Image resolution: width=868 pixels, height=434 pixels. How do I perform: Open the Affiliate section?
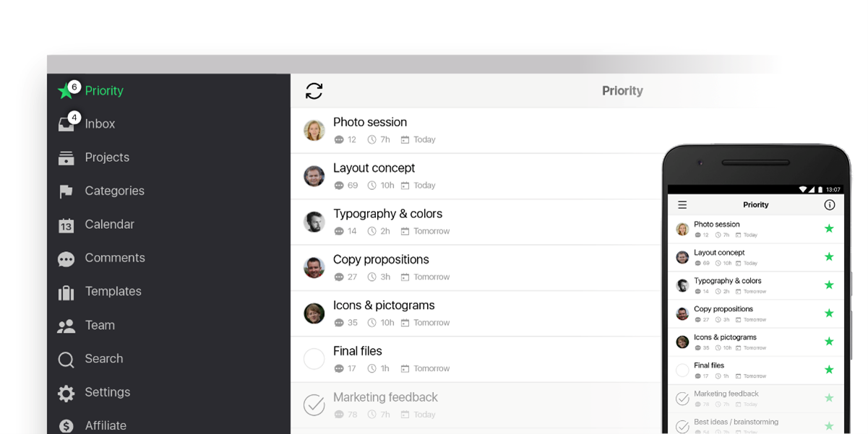pos(106,425)
